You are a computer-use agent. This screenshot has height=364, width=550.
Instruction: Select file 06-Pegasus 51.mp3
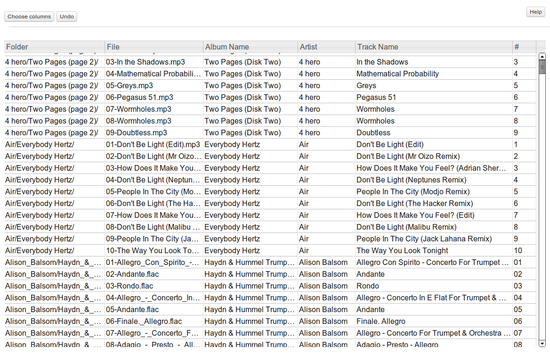pos(139,97)
